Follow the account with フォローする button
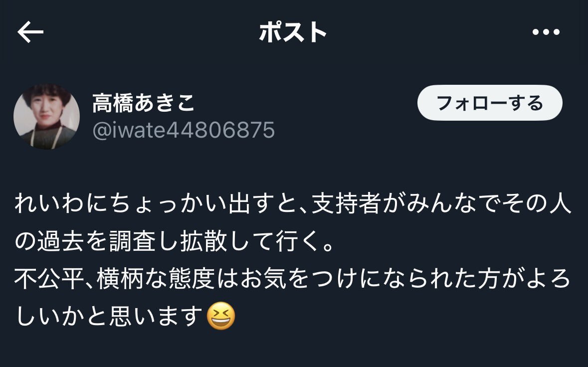Screen dimensions: 588x367 (x=490, y=103)
